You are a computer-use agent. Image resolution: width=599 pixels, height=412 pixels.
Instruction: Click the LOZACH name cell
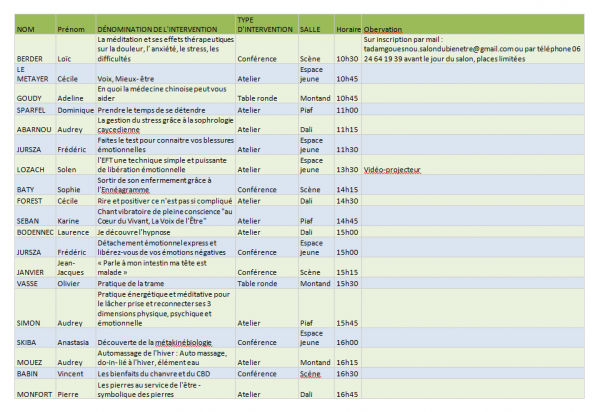coord(35,165)
